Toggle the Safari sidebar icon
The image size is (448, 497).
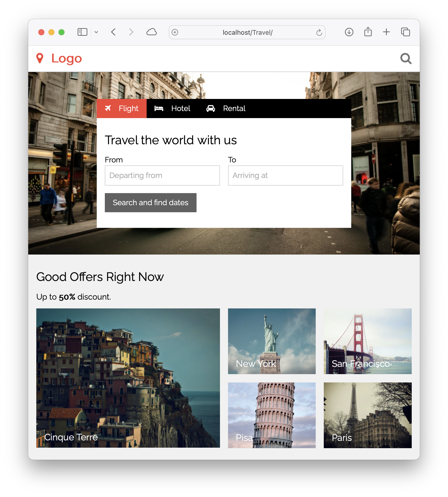click(x=82, y=32)
